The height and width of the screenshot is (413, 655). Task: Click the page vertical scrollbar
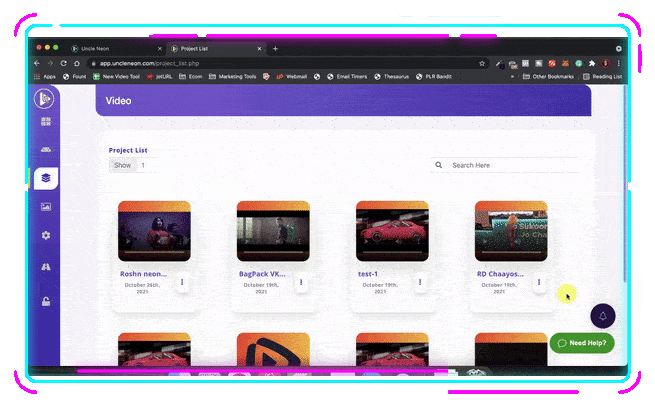625,184
